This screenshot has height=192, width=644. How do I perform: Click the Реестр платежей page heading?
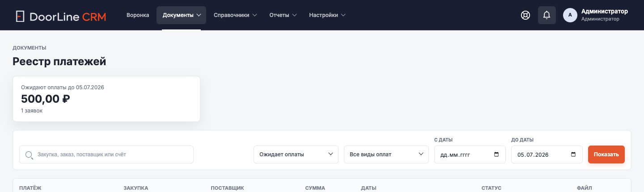point(59,62)
